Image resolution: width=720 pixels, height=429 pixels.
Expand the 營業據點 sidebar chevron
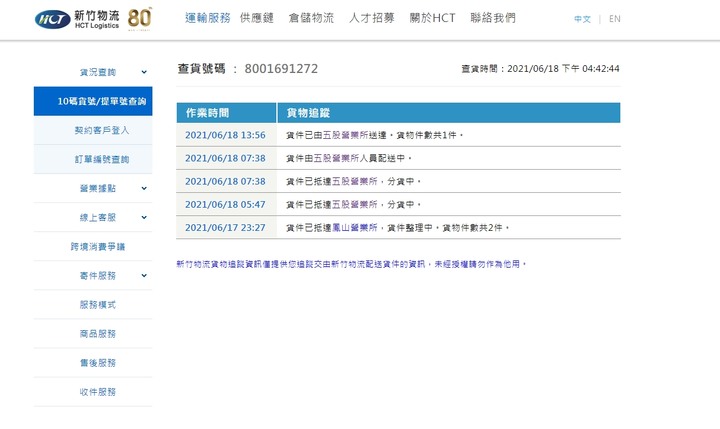(x=144, y=188)
